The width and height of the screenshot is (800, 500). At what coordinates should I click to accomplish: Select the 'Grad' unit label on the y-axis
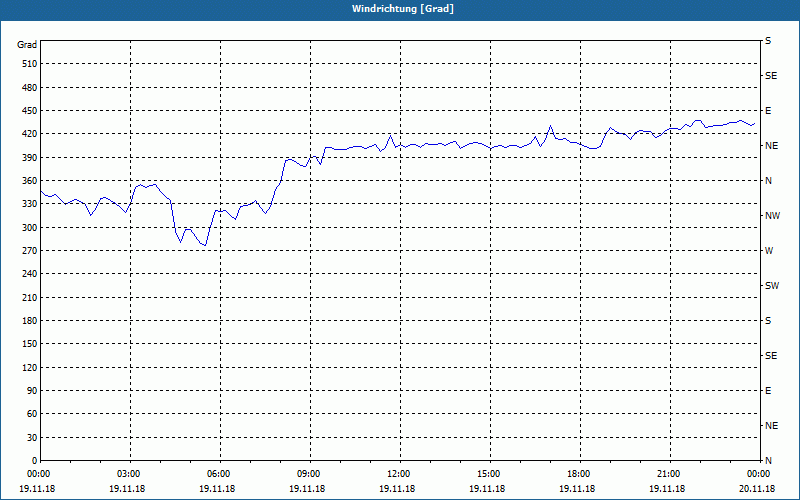tap(27, 45)
